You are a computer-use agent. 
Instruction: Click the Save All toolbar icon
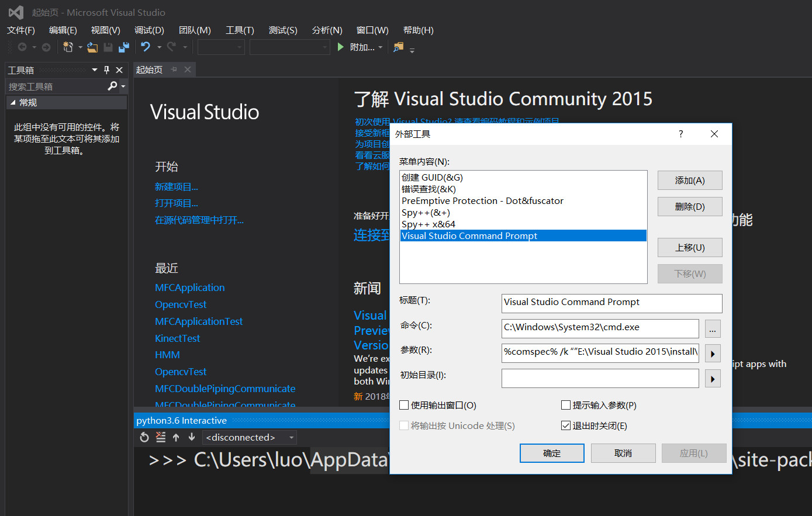pyautogui.click(x=124, y=47)
